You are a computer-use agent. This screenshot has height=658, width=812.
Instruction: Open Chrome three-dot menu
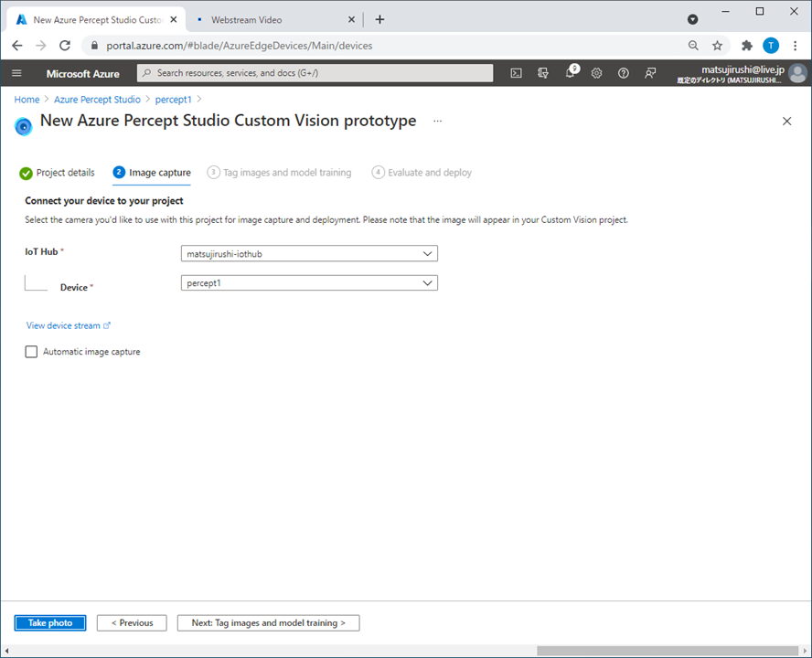(x=795, y=46)
